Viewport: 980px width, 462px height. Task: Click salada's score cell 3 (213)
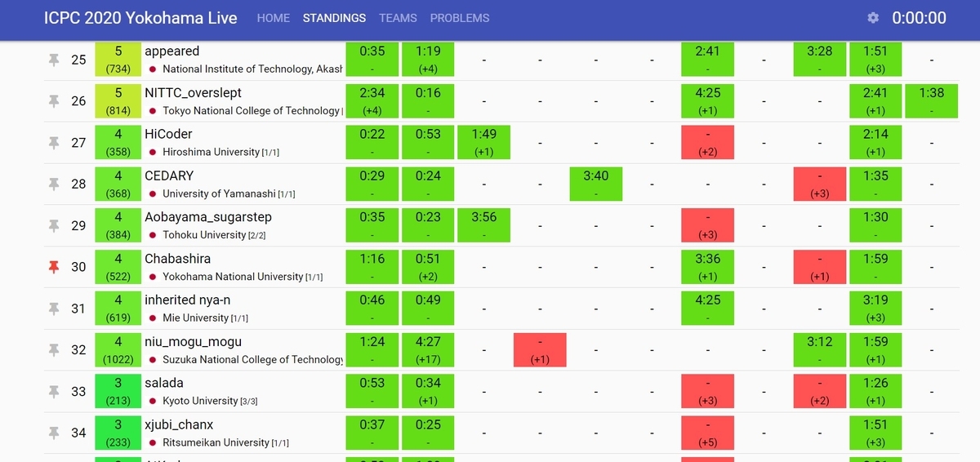coord(118,393)
